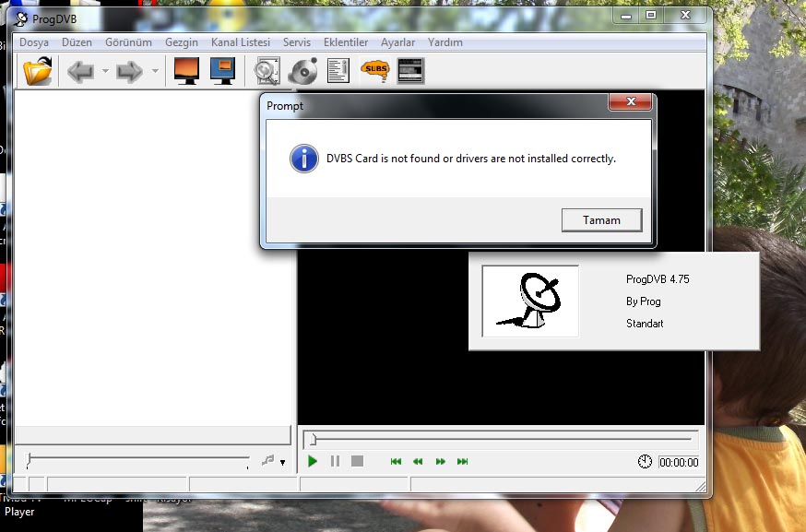Click the ProgDVB satellite title bar icon
This screenshot has width=806, height=532.
pos(20,19)
